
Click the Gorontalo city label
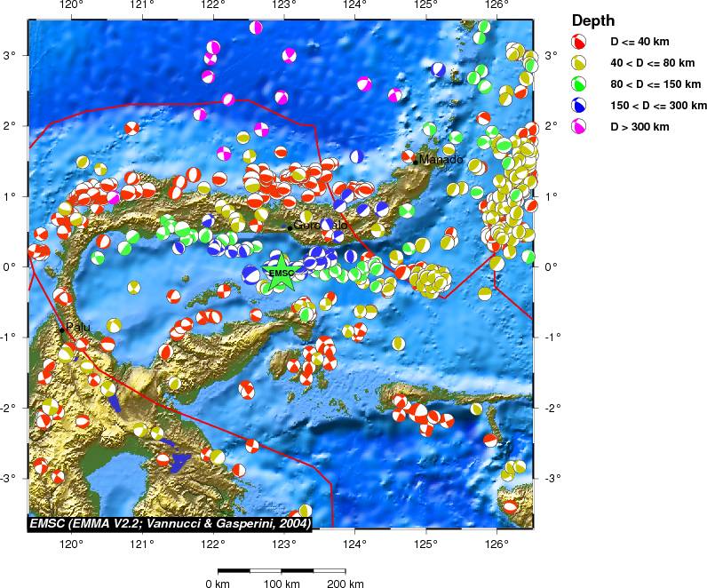pos(320,226)
